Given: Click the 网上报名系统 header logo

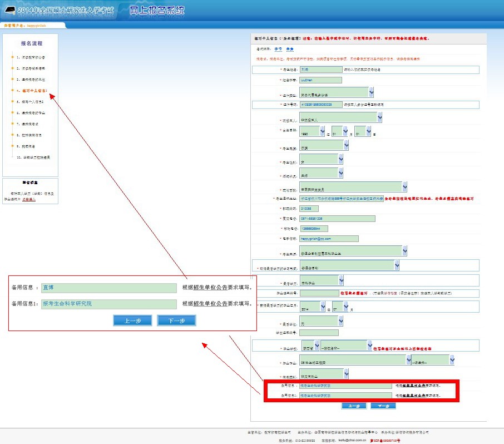Looking at the screenshot, I should point(157,11).
